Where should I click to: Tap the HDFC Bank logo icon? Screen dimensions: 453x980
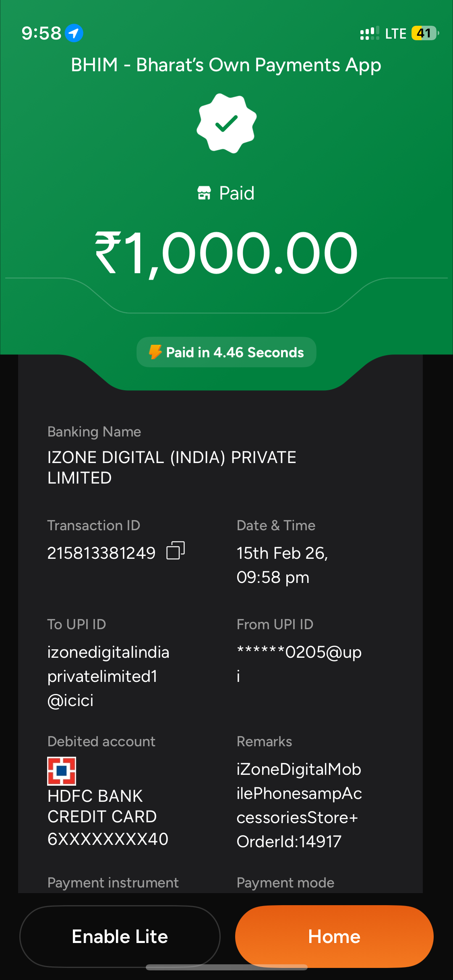pyautogui.click(x=62, y=771)
